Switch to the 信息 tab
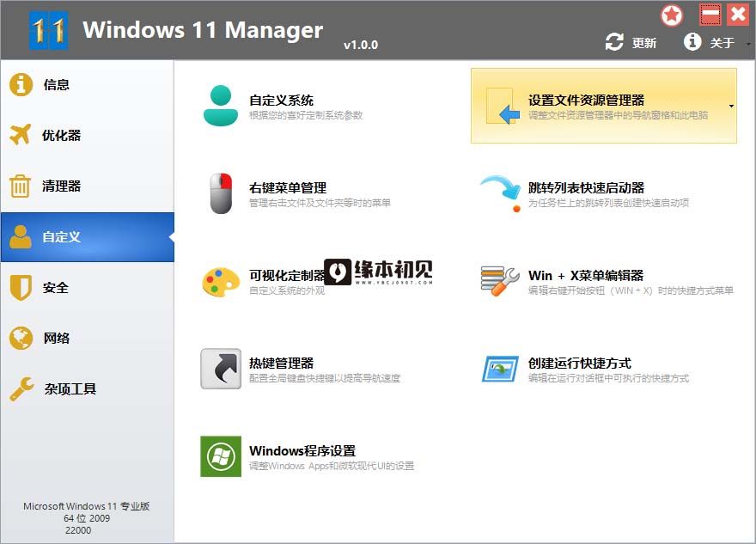This screenshot has height=544, width=756. click(88, 85)
